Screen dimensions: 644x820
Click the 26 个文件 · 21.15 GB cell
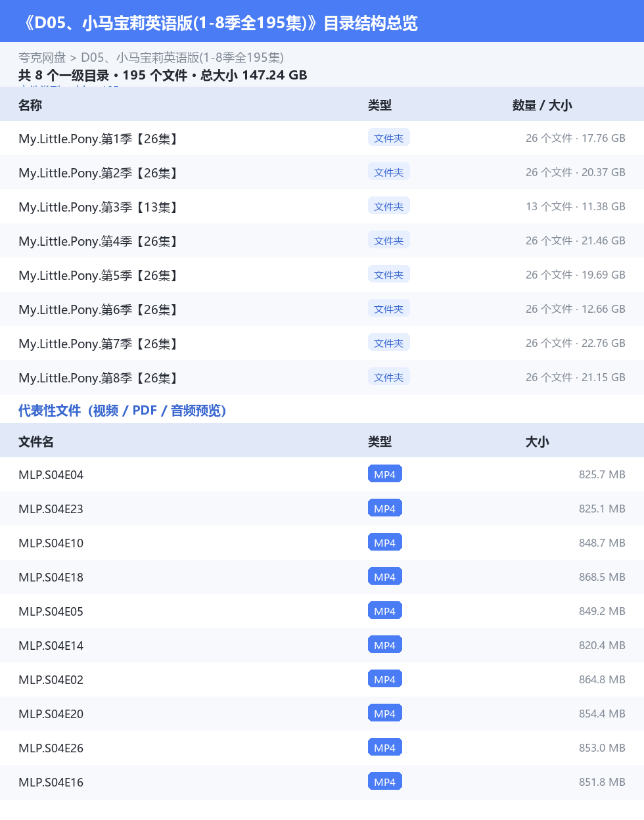(576, 377)
